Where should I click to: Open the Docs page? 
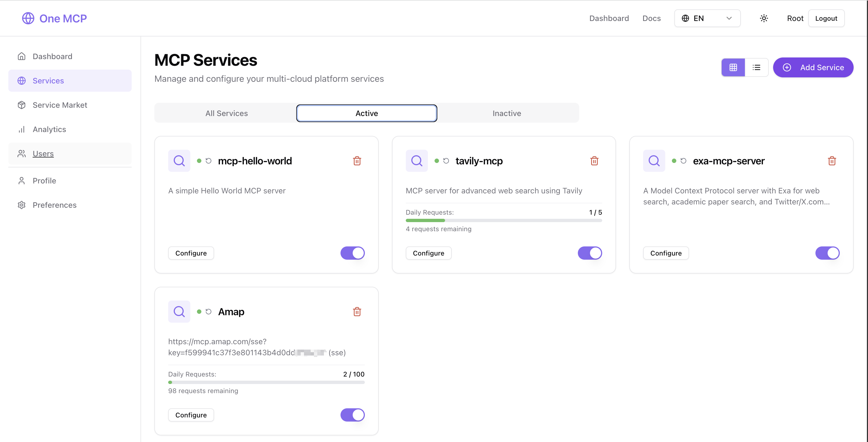pyautogui.click(x=651, y=18)
